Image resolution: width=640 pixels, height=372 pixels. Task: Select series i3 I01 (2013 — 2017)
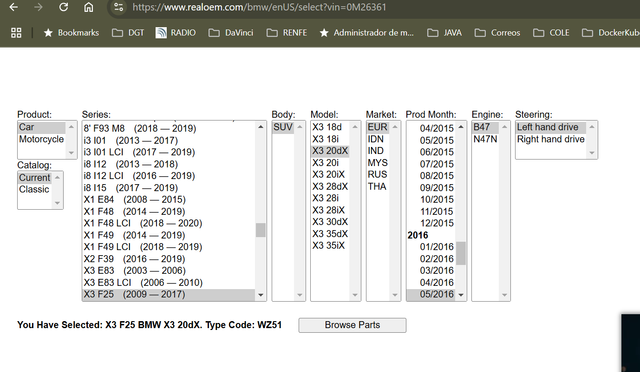169,140
